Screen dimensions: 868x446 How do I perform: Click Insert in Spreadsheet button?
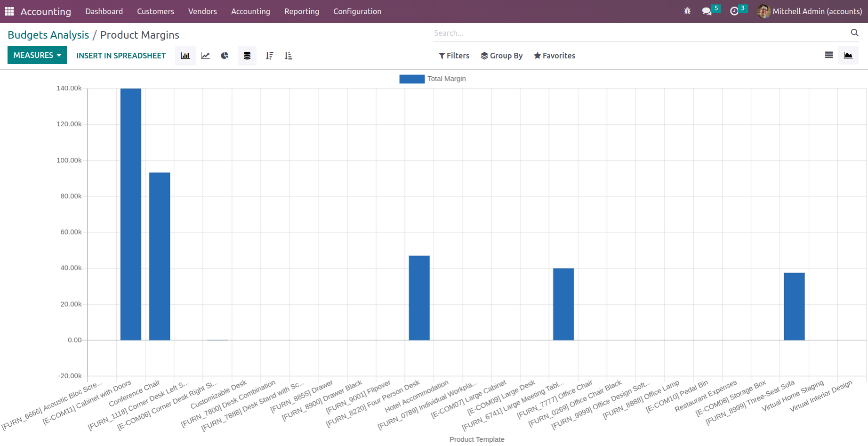(x=121, y=56)
